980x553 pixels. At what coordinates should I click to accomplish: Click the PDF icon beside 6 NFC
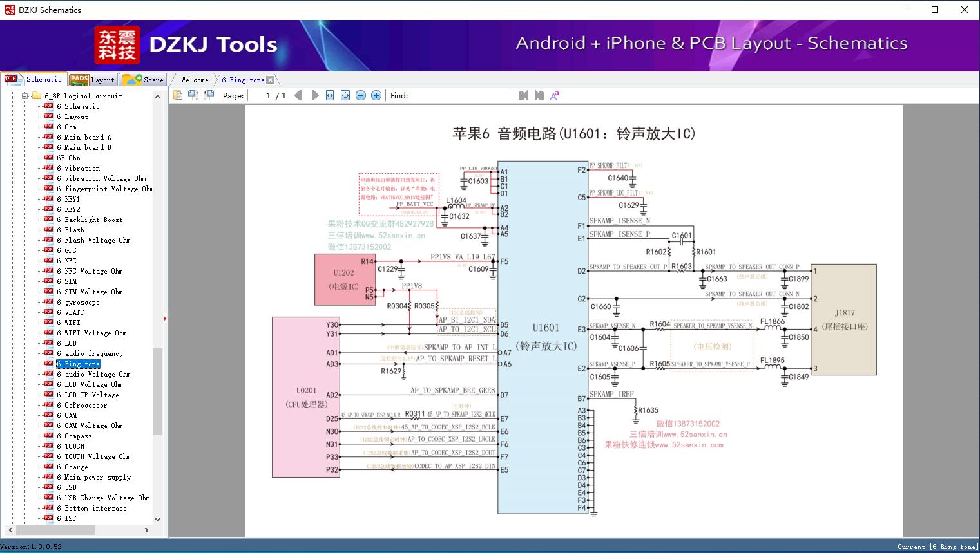click(x=48, y=261)
